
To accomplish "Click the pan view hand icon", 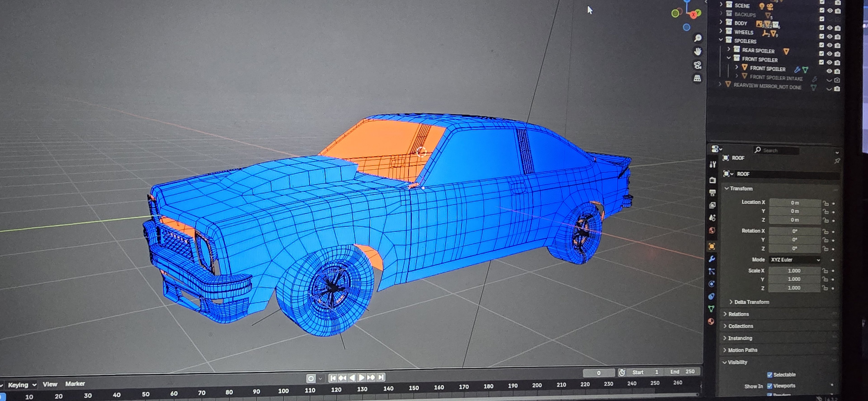I will click(x=698, y=52).
